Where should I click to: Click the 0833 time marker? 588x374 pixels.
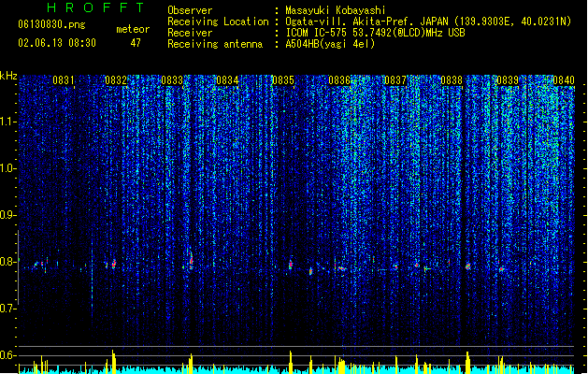172,80
